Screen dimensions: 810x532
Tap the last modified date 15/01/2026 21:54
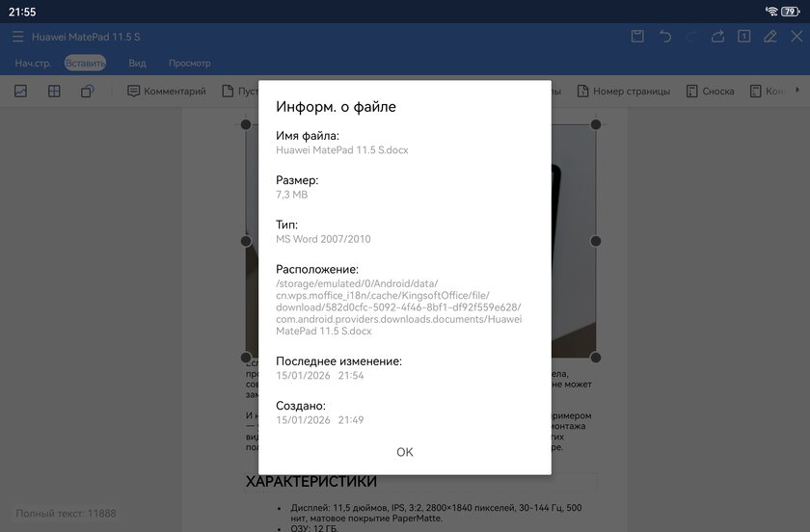(320, 376)
